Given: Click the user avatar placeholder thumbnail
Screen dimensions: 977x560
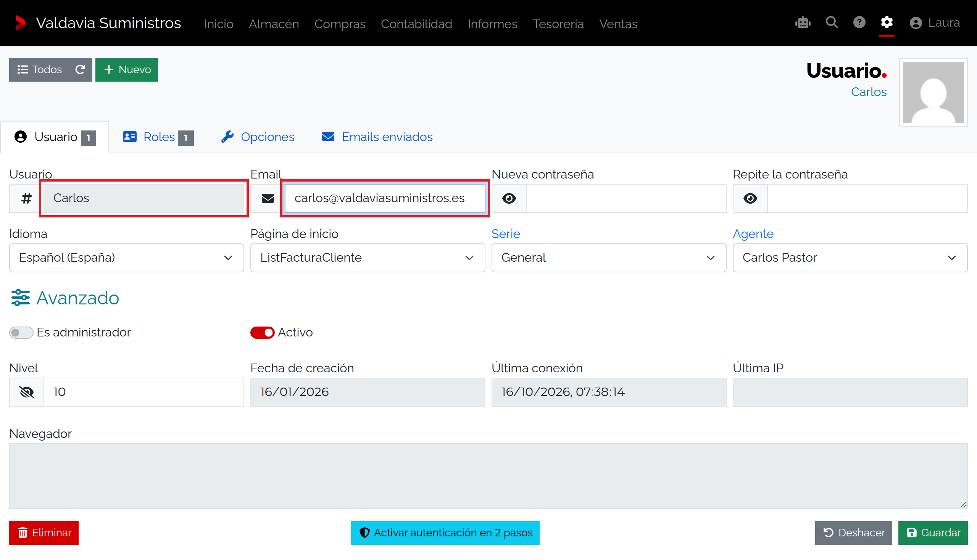Looking at the screenshot, I should click(933, 92).
